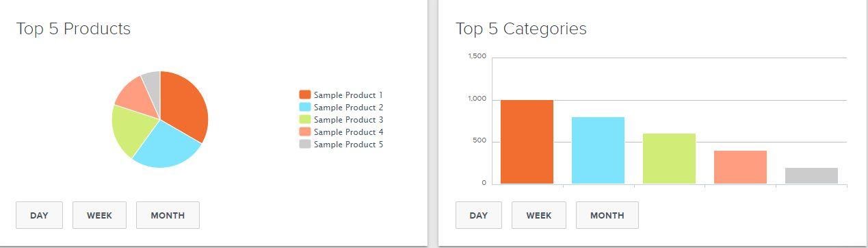
Task: Click the DAY button under Top 5 Products
Action: (39, 215)
